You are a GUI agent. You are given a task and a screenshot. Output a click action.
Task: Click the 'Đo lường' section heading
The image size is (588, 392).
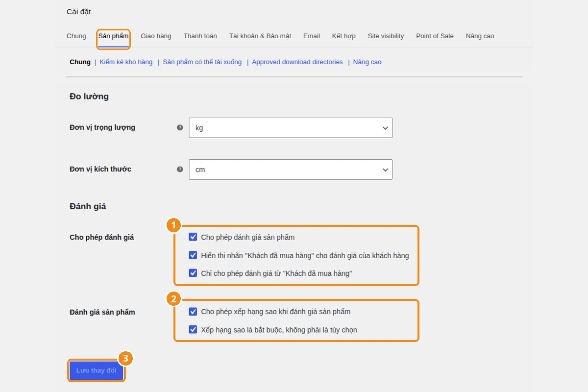point(89,97)
